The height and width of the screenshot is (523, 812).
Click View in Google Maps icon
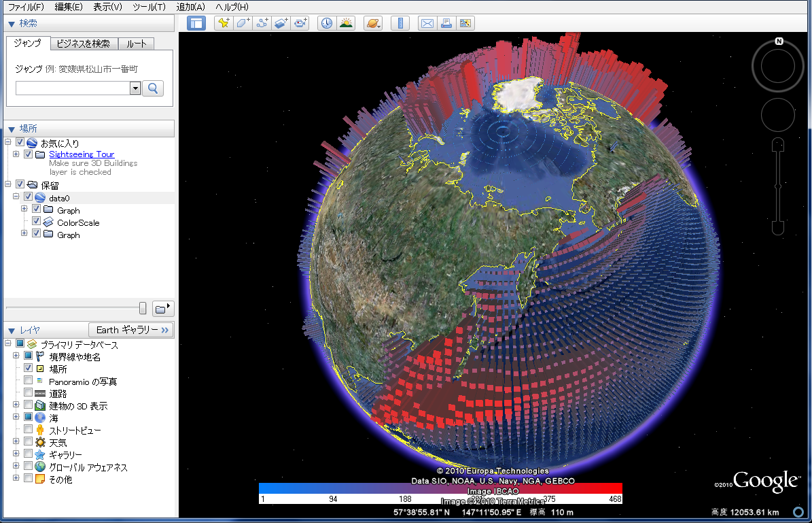[x=465, y=23]
